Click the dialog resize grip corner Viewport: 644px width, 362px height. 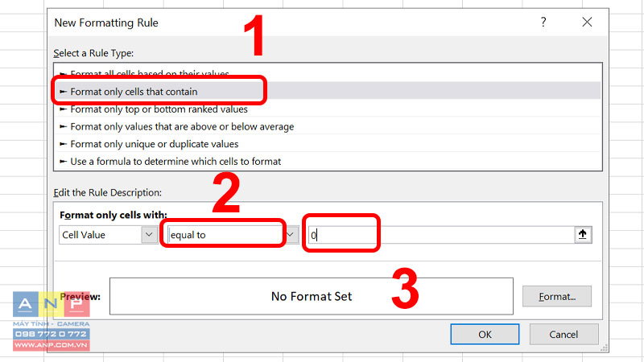click(604, 348)
